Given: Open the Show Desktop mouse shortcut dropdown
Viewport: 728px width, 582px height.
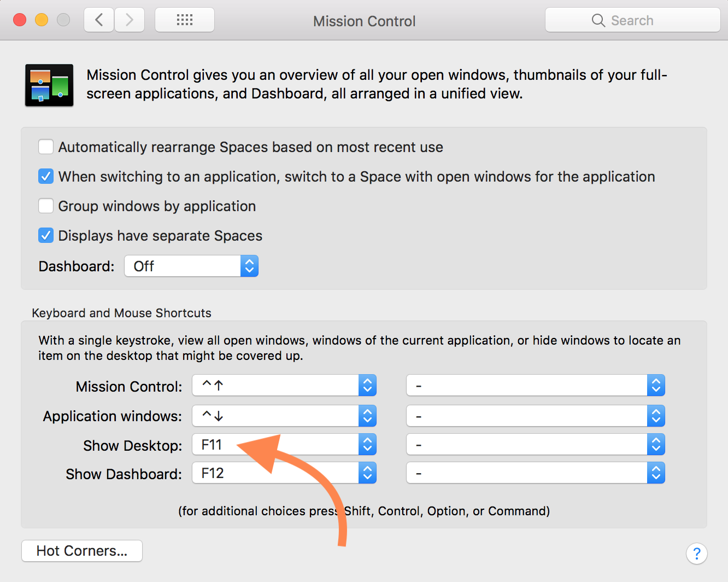Looking at the screenshot, I should point(536,445).
